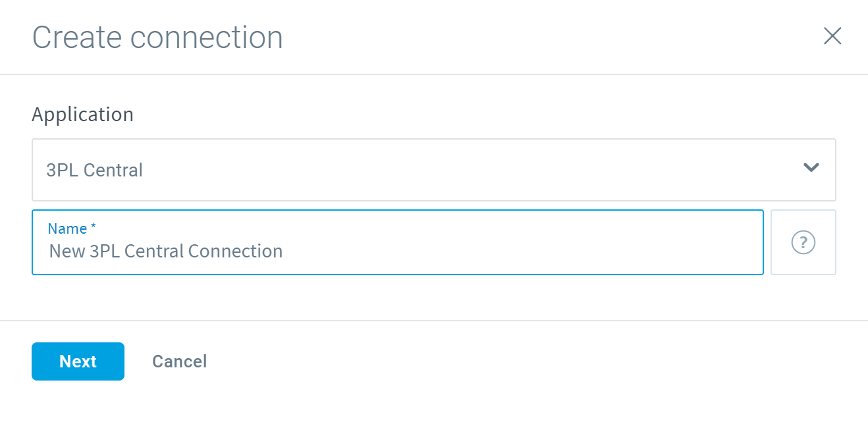Click the question mark help icon
The image size is (868, 424).
click(x=803, y=242)
